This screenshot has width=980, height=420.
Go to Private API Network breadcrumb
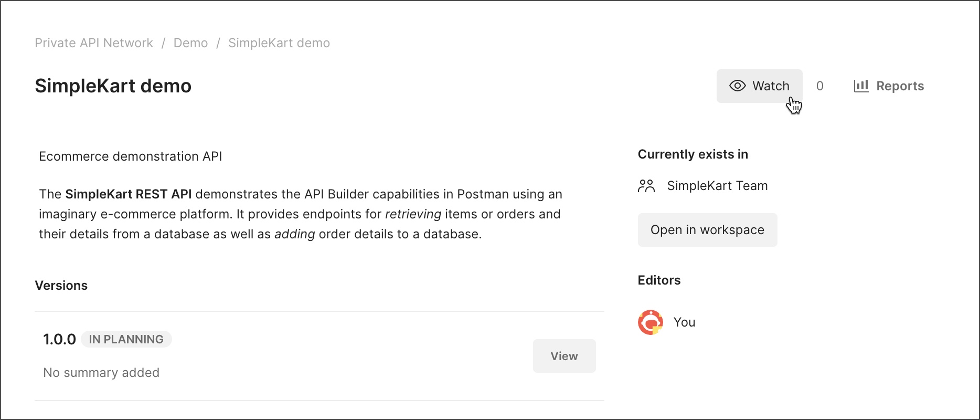pyautogui.click(x=94, y=43)
